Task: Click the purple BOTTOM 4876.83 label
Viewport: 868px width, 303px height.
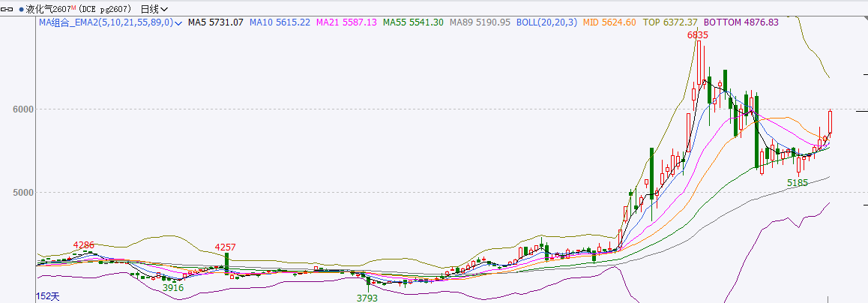Action: coord(741,22)
